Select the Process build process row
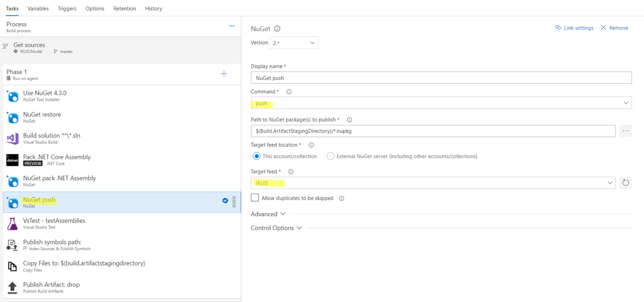Screen dimensions: 644x302 tap(121, 27)
